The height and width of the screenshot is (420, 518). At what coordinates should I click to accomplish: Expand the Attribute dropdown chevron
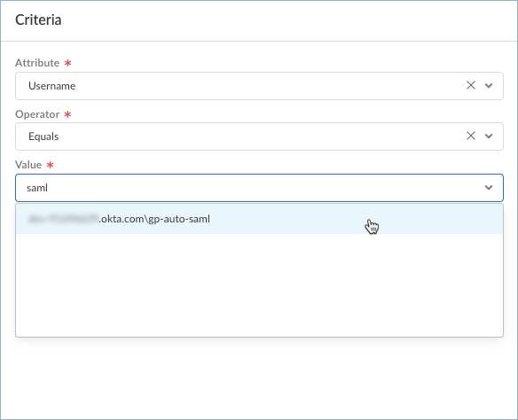click(x=489, y=86)
